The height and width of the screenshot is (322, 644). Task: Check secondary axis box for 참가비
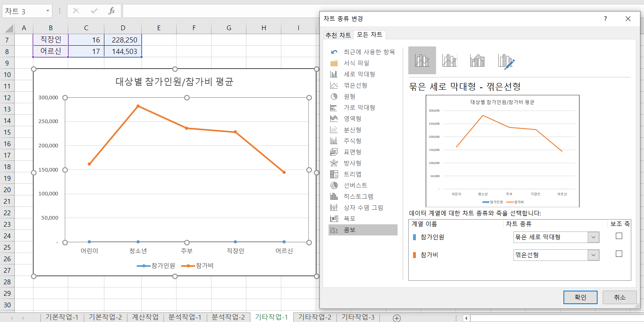click(619, 254)
